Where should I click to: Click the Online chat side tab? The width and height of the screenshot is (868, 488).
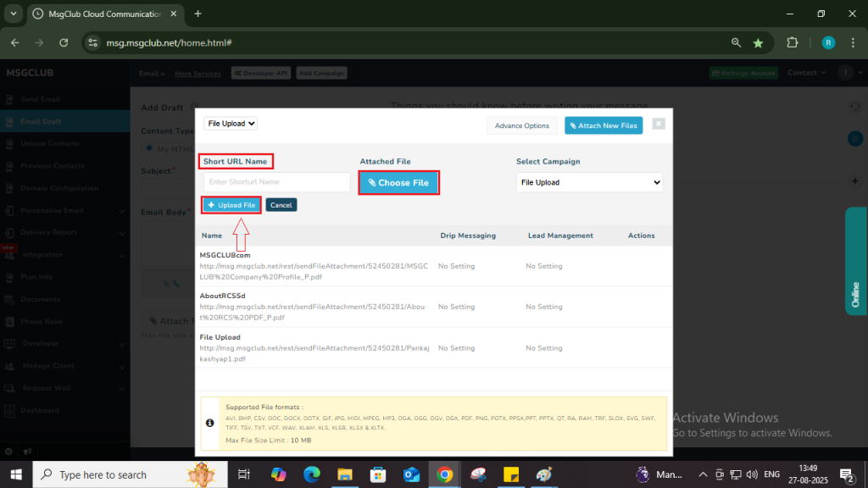pos(856,261)
